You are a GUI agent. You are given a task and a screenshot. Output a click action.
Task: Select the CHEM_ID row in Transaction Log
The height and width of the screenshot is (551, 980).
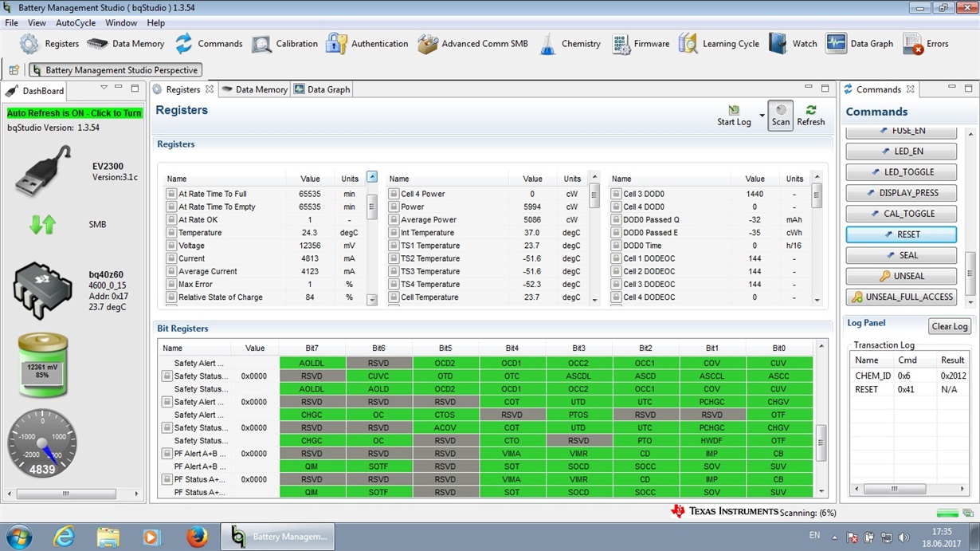tap(911, 376)
